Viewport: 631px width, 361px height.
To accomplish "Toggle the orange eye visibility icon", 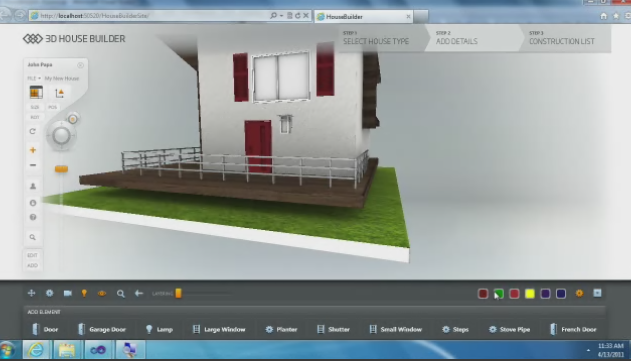I will tap(102, 294).
